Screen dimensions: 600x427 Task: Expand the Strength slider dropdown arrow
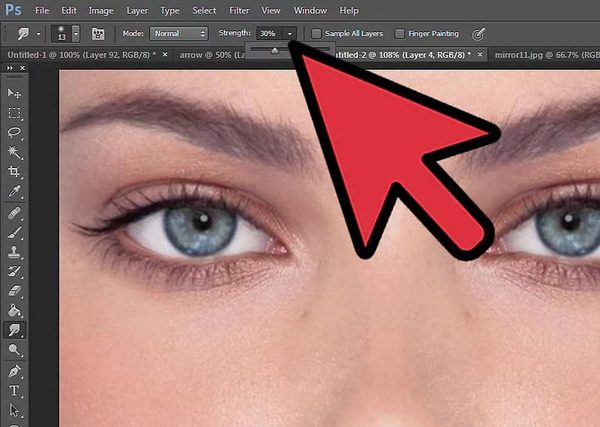[x=290, y=34]
